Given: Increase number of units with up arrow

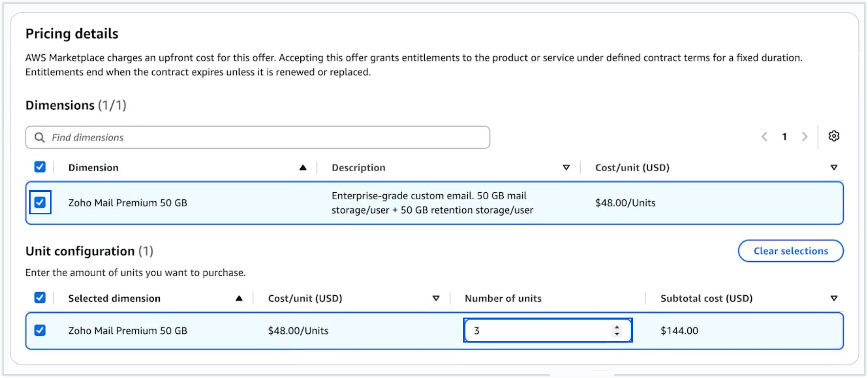Looking at the screenshot, I should (x=617, y=327).
